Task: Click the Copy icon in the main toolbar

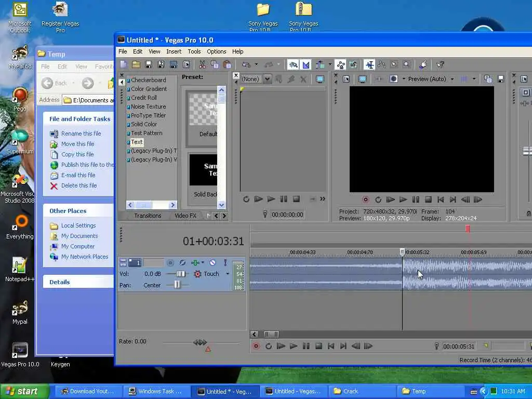Action: pos(215,64)
